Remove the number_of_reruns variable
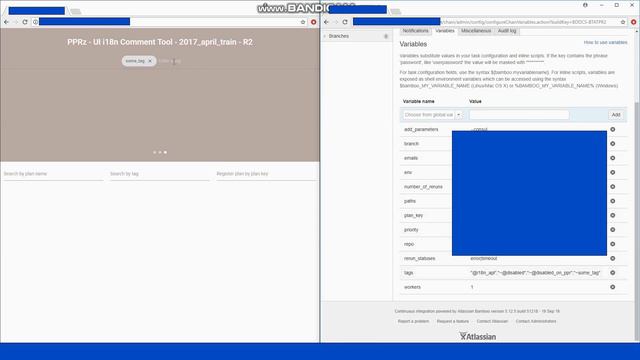Screen dimensions: 640x360 (613, 187)
